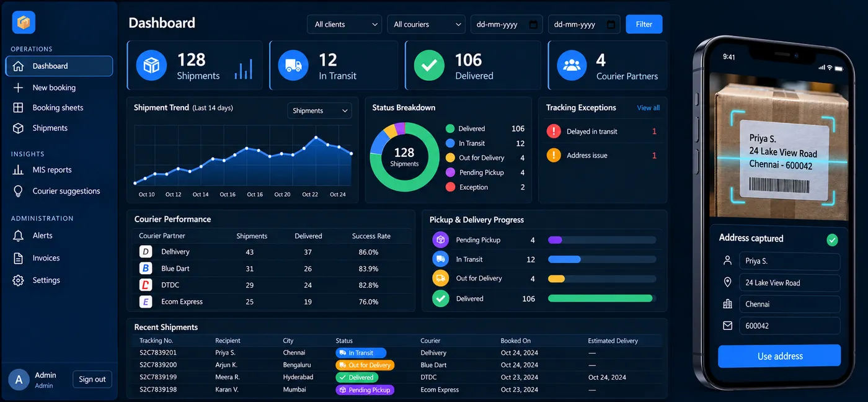868x402 pixels.
Task: Click the phone Address captured green check
Action: pos(832,239)
